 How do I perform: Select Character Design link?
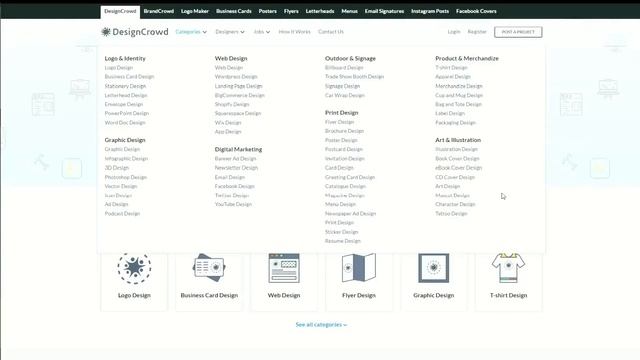coord(456,204)
